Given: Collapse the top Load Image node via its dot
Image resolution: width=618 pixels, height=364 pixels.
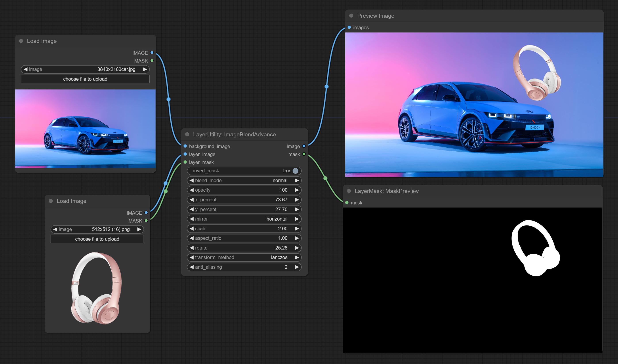Looking at the screenshot, I should coord(21,41).
